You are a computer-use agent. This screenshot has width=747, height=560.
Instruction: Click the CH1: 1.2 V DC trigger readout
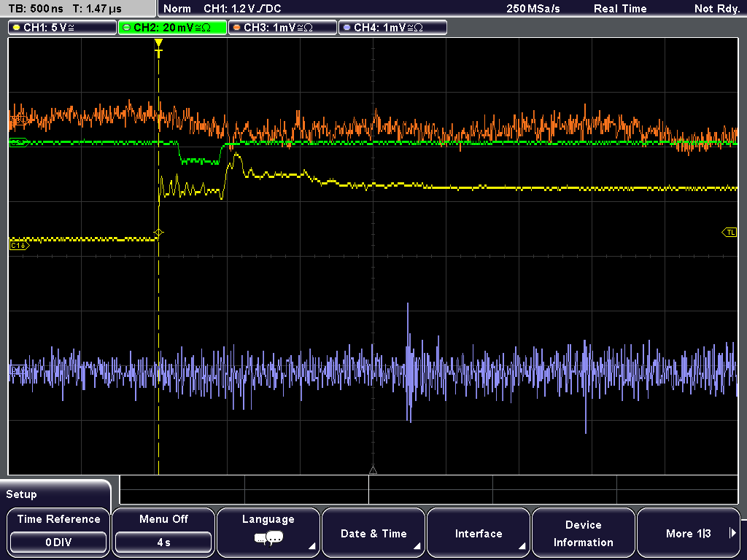(242, 9)
